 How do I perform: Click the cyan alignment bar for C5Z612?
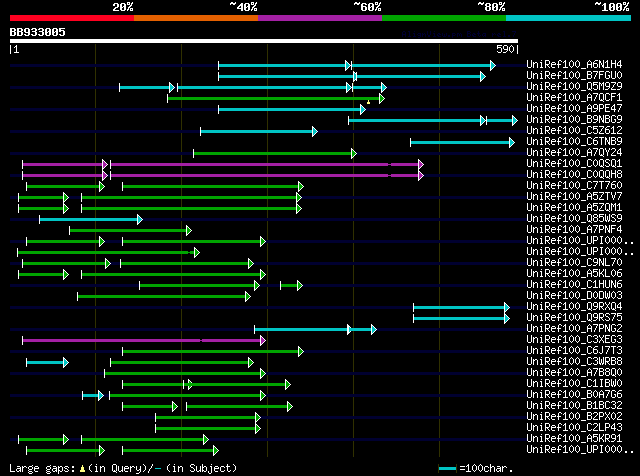click(x=259, y=131)
